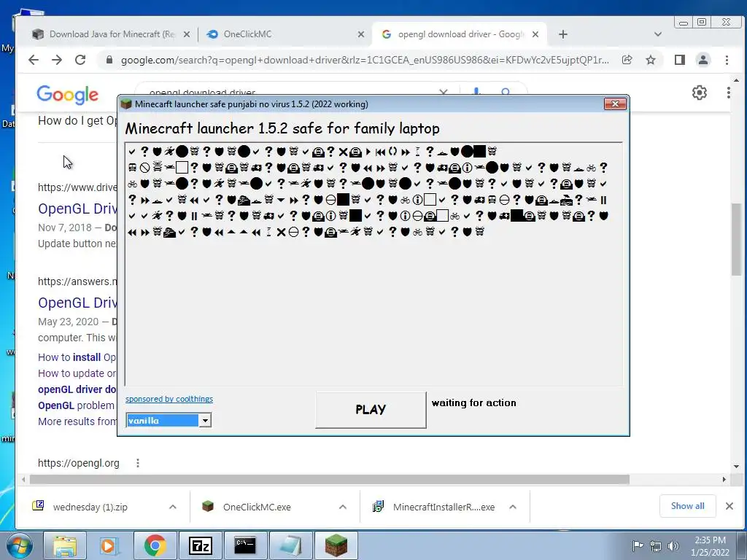Open the vanilla version dropdown
Image resolution: width=747 pixels, height=560 pixels.
point(205,421)
